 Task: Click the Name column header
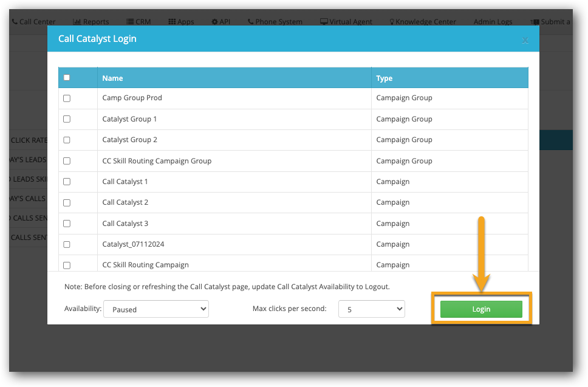[x=234, y=78]
